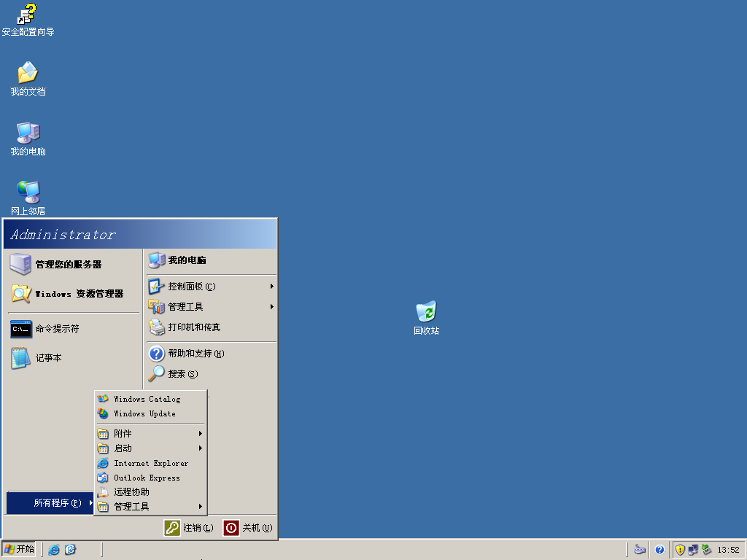This screenshot has width=747, height=560.
Task: Launch Internet Explorer from quick launch
Action: (x=54, y=550)
